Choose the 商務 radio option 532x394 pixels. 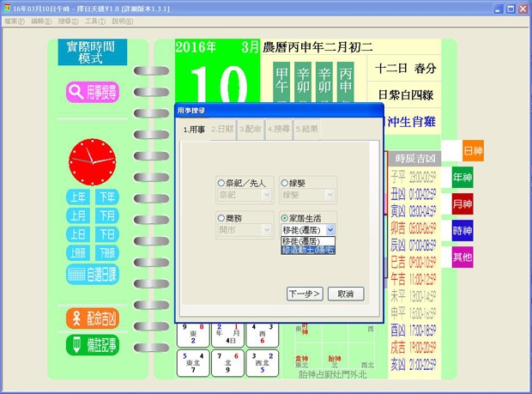[221, 218]
